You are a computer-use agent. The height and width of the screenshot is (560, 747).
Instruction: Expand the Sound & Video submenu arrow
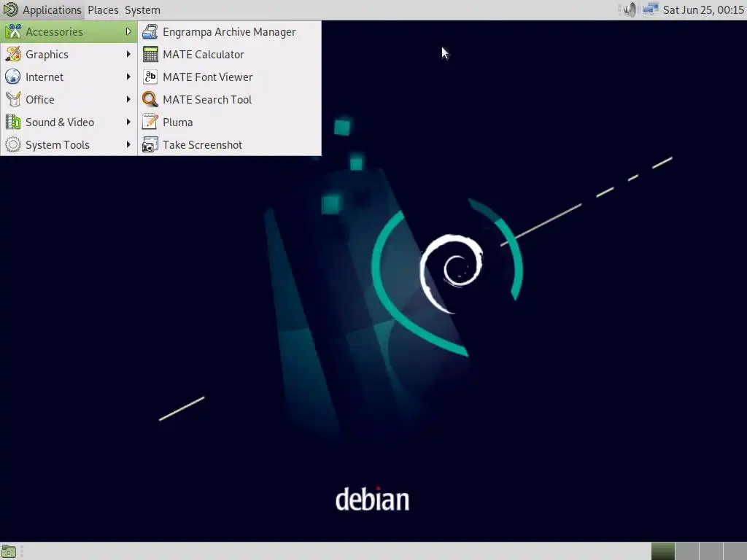click(x=128, y=122)
